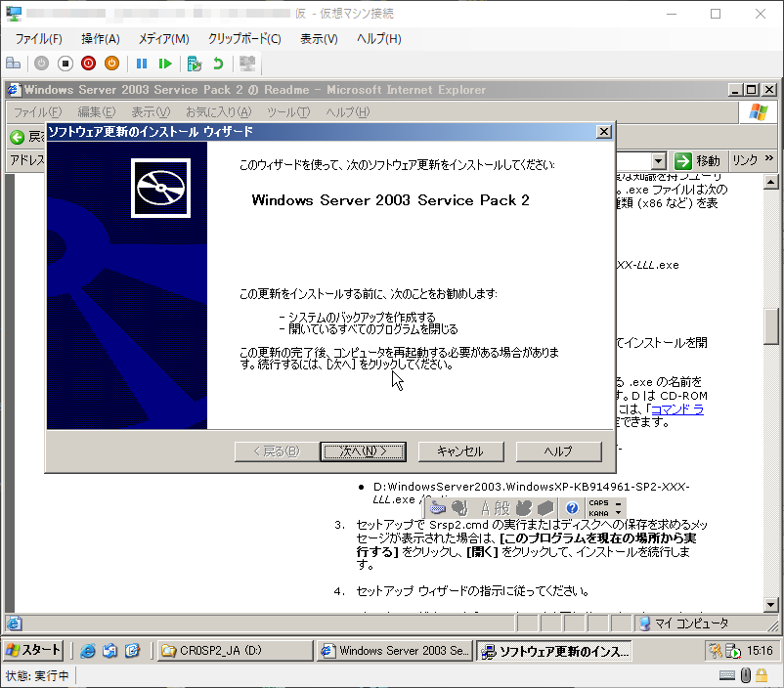Click CD disc image in wizard
784x688 pixels.
(x=160, y=188)
